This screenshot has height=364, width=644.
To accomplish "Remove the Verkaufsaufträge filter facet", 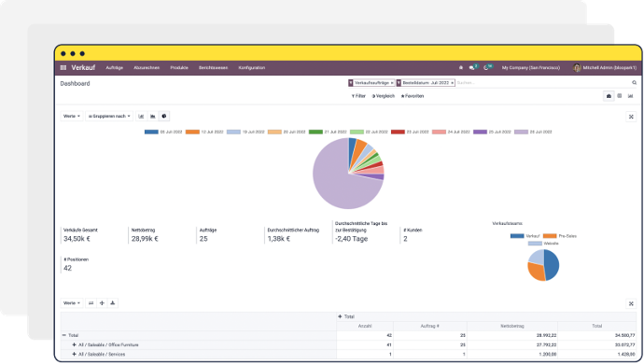I will point(392,83).
